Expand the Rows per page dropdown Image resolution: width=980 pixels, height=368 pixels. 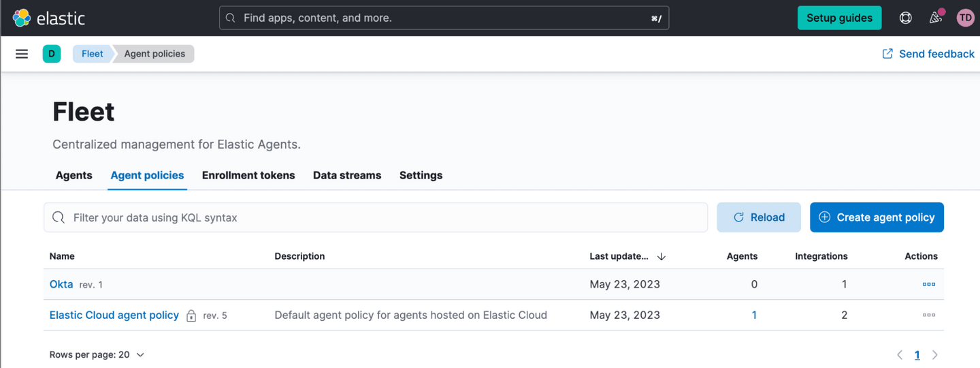97,354
